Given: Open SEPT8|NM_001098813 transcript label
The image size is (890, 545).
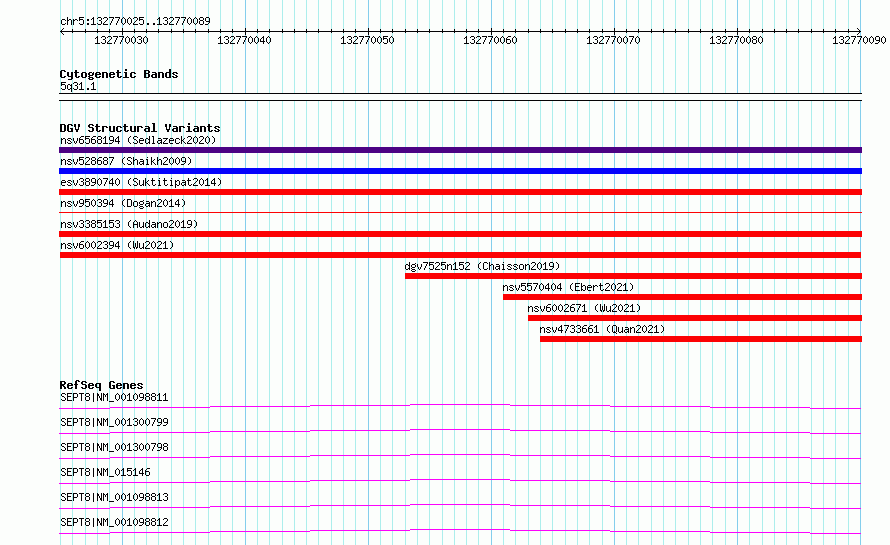Looking at the screenshot, I should tap(114, 497).
